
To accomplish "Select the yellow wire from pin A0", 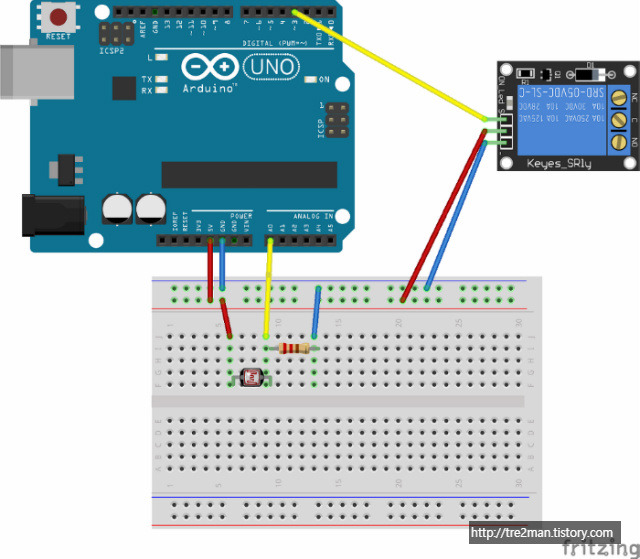I will coord(268,289).
